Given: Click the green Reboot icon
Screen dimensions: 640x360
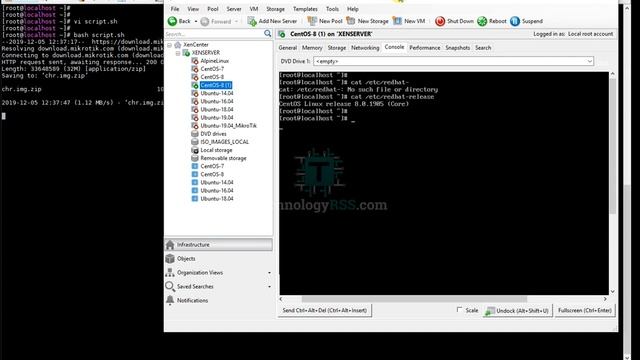Looking at the screenshot, I should tap(482, 21).
